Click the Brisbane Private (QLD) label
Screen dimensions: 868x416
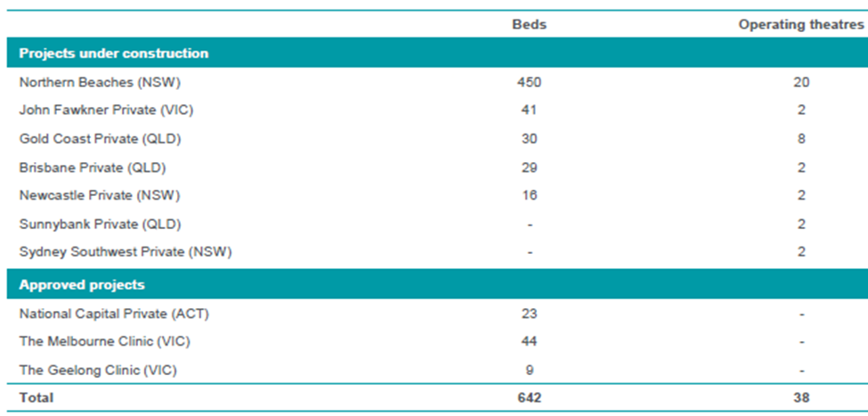click(93, 167)
